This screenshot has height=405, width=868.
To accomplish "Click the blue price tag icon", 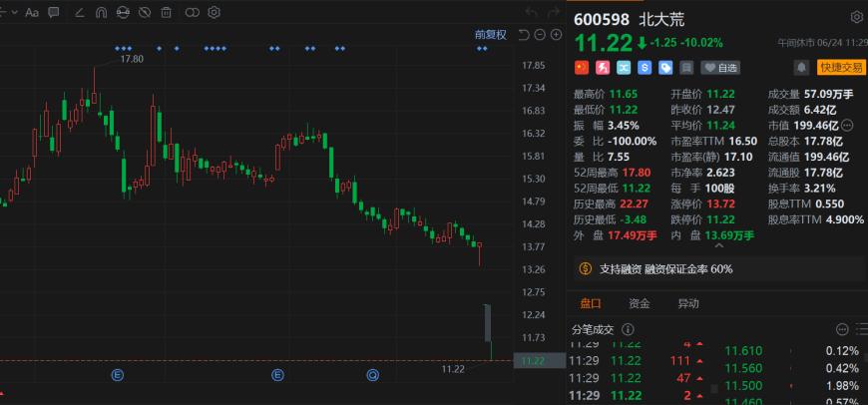I will point(665,68).
